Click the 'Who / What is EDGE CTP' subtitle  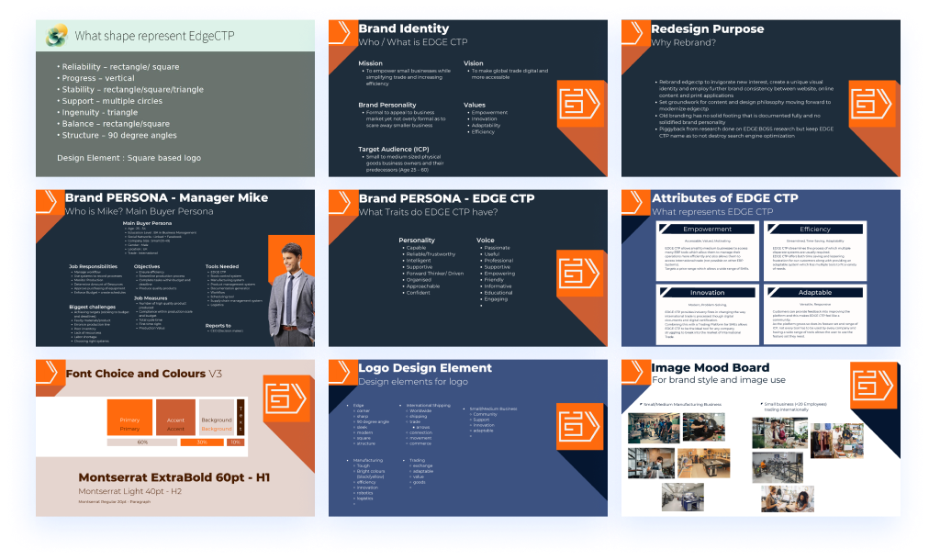coord(413,42)
